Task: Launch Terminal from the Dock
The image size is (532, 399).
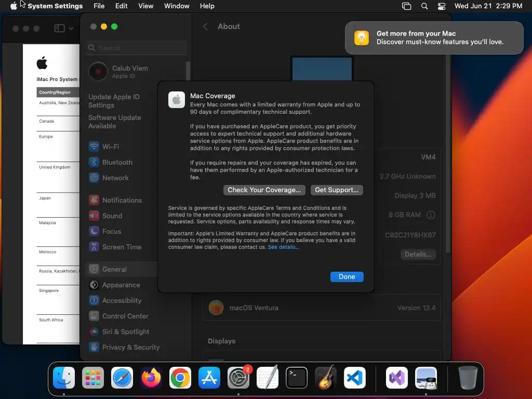Action: 297,378
